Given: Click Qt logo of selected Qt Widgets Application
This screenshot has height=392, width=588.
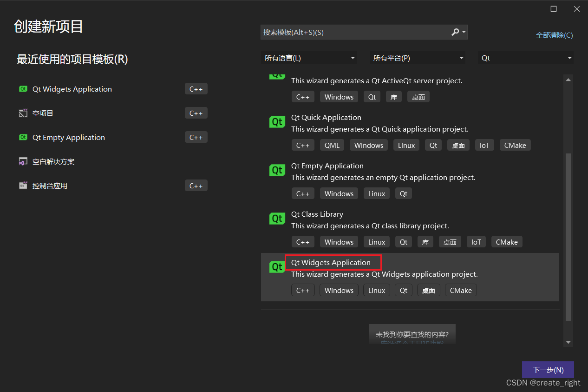Looking at the screenshot, I should [x=277, y=267].
